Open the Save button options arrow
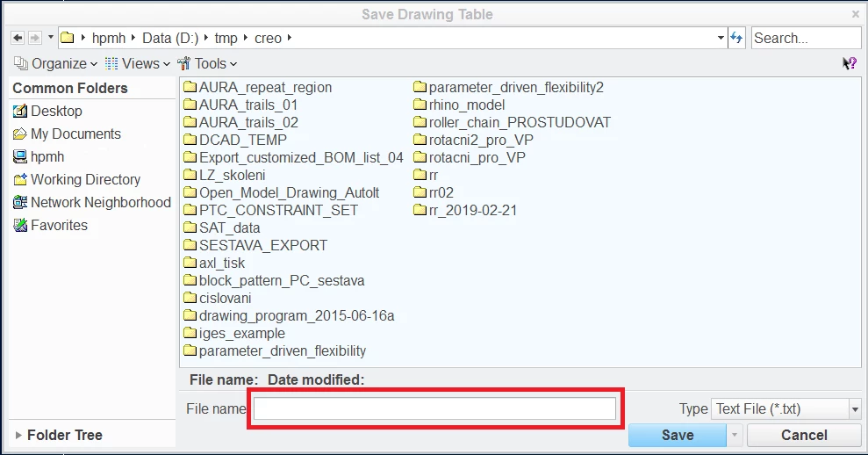The image size is (868, 455). (735, 435)
